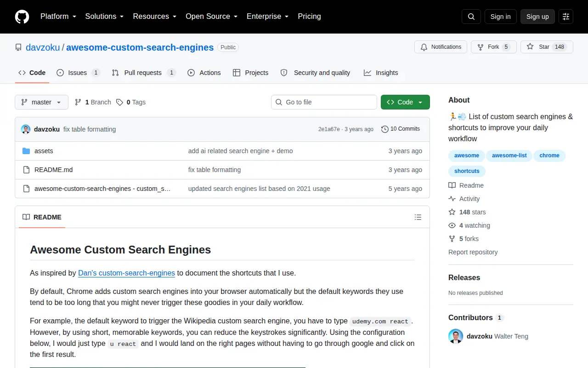Open the davzoku owner link
Screen dimensions: 588x368
point(43,47)
